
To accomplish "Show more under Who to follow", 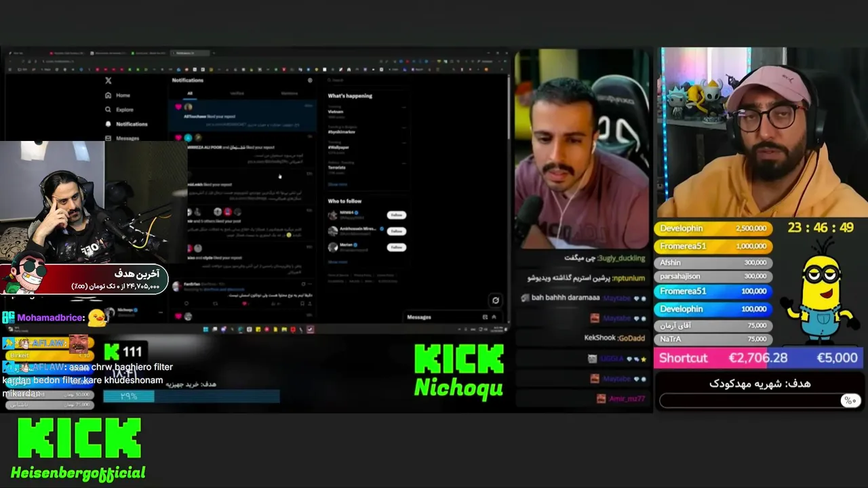I will pyautogui.click(x=338, y=262).
